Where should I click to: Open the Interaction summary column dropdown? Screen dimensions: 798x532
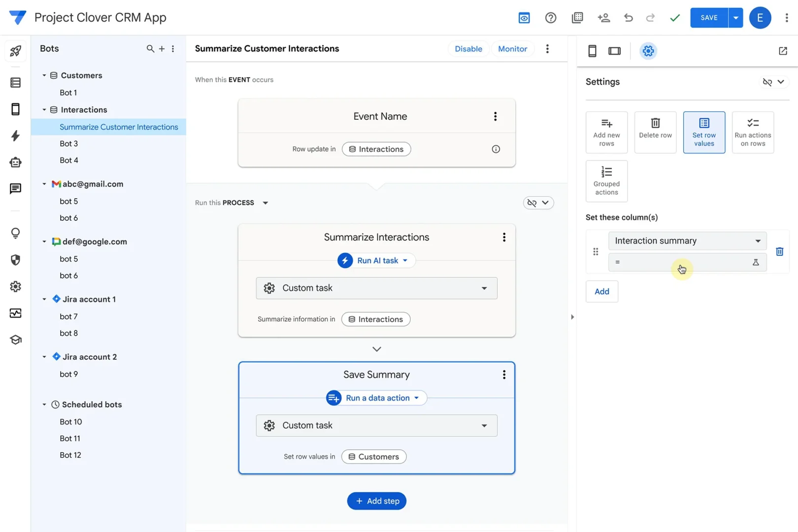pyautogui.click(x=687, y=241)
